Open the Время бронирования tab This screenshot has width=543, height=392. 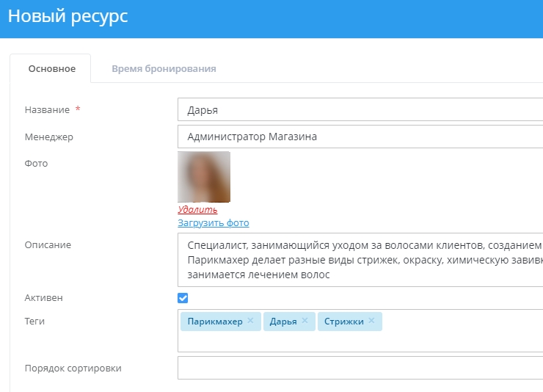pos(164,69)
